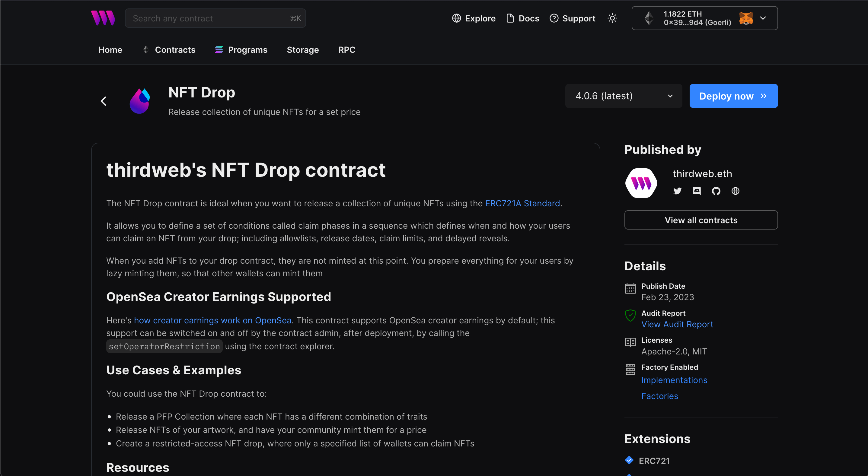Screen dimensions: 868x476
Task: Open thirdweb's Discord icon
Action: click(x=697, y=191)
